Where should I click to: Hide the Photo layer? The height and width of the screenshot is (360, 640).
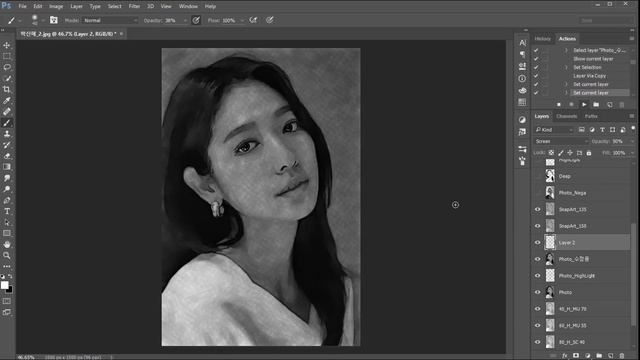point(538,292)
